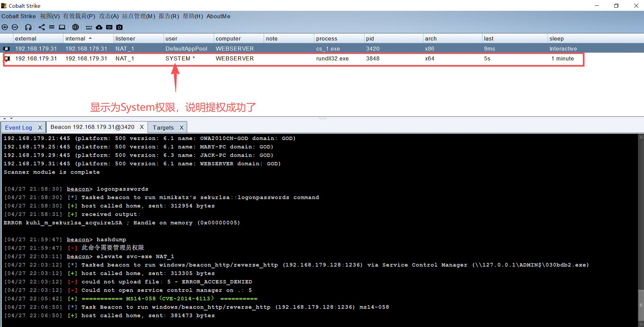Click the beacon> prompt before hashdump

[x=80, y=240]
